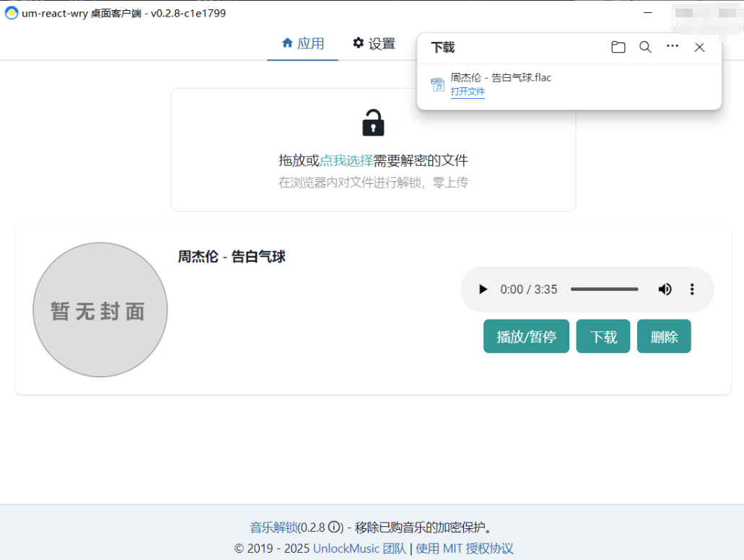Image resolution: width=744 pixels, height=560 pixels.
Task: Open the 设置 tab
Action: pos(374,44)
